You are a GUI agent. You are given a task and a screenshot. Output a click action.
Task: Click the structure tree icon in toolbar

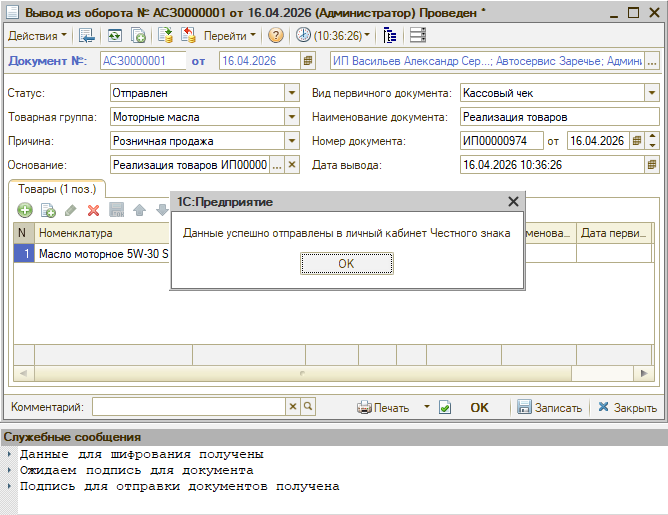click(x=390, y=35)
